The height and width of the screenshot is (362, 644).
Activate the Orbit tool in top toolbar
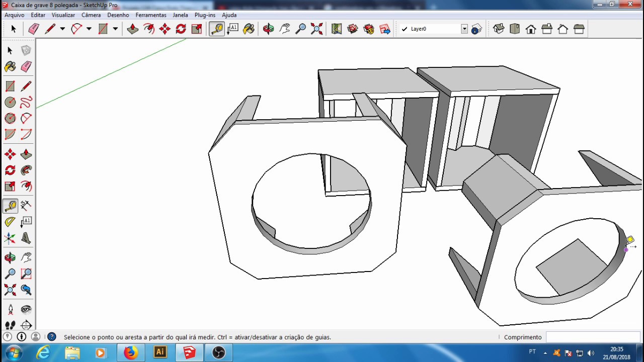(269, 29)
